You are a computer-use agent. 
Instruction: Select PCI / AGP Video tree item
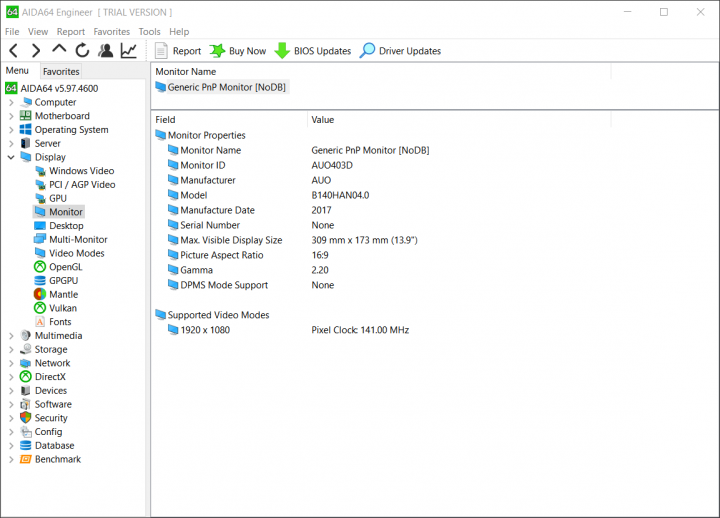(82, 185)
